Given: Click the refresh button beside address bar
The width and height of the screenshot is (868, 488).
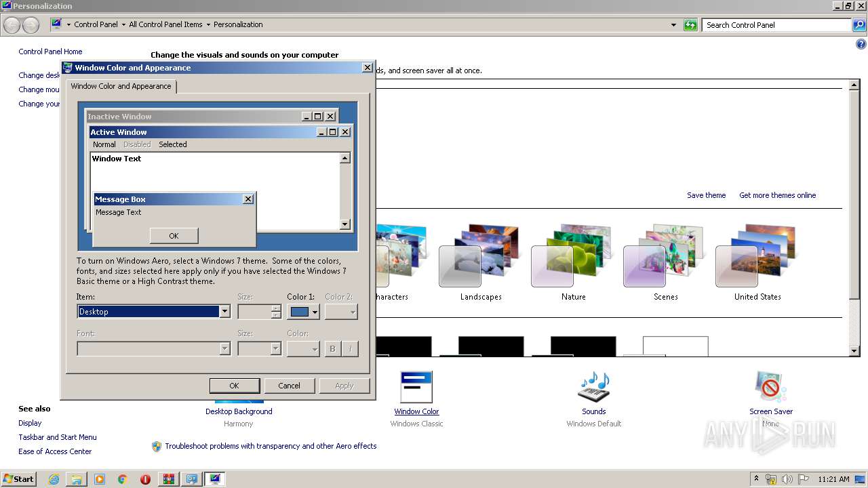Looking at the screenshot, I should 690,25.
